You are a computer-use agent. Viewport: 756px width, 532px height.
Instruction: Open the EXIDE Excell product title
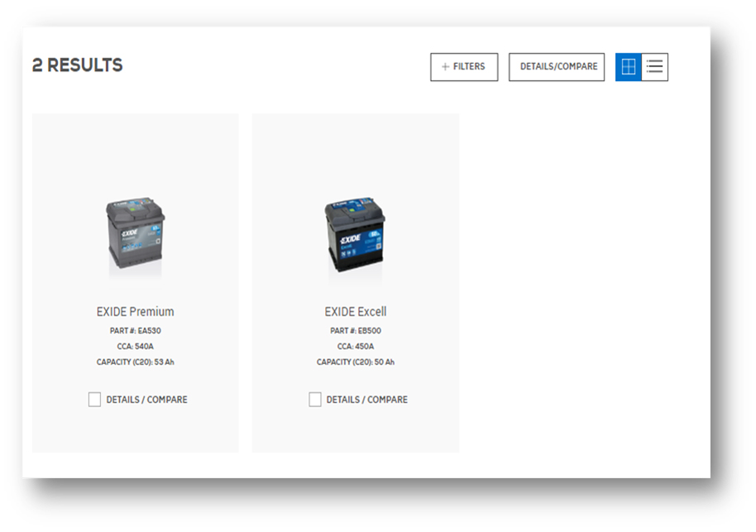click(x=356, y=312)
